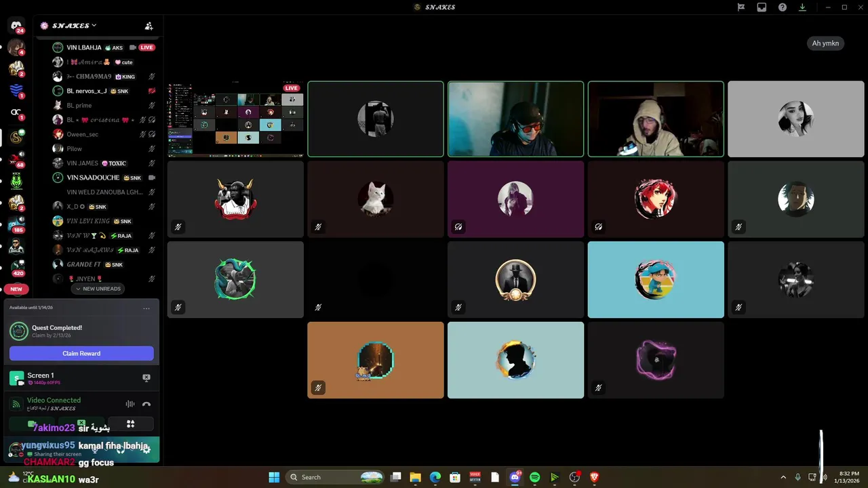Viewport: 868px width, 488px height.
Task: Focus the red-haired anime avatar tile
Action: coord(656,199)
